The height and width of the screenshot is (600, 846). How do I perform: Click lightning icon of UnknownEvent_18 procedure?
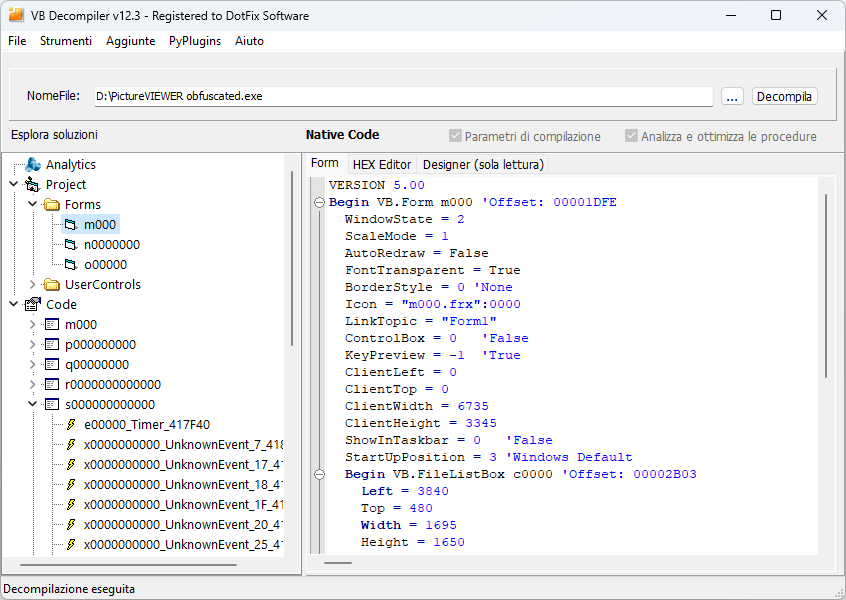(x=71, y=485)
